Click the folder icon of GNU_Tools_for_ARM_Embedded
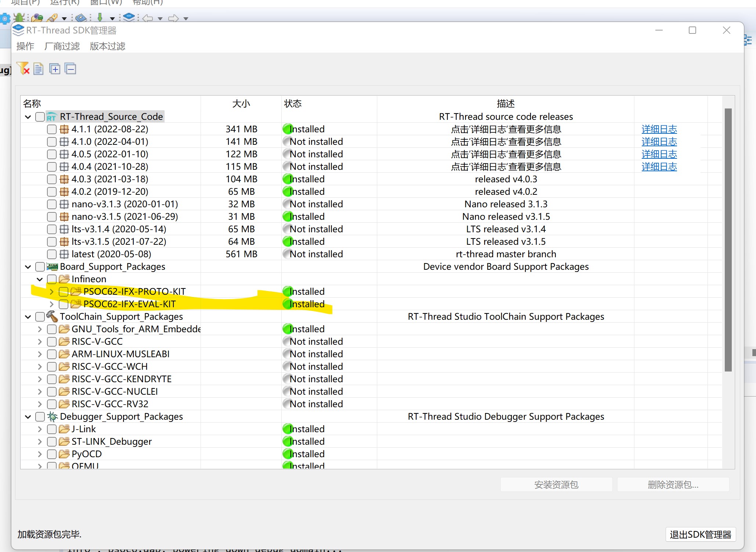756x552 pixels. coord(64,329)
